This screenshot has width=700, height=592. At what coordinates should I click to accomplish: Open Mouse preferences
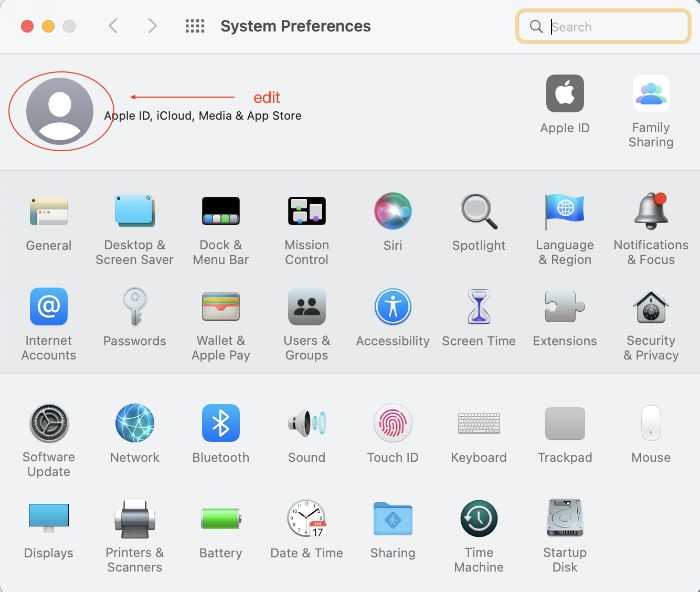click(651, 423)
